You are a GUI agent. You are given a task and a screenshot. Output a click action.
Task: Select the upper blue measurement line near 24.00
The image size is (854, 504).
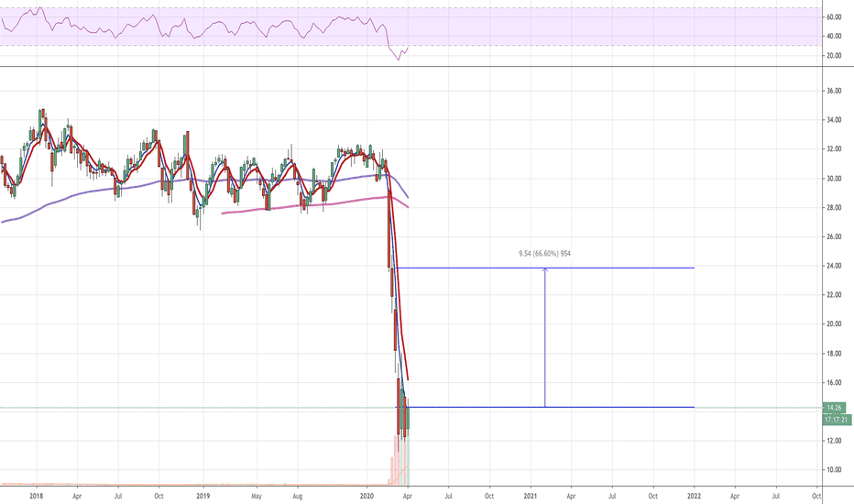(x=544, y=268)
